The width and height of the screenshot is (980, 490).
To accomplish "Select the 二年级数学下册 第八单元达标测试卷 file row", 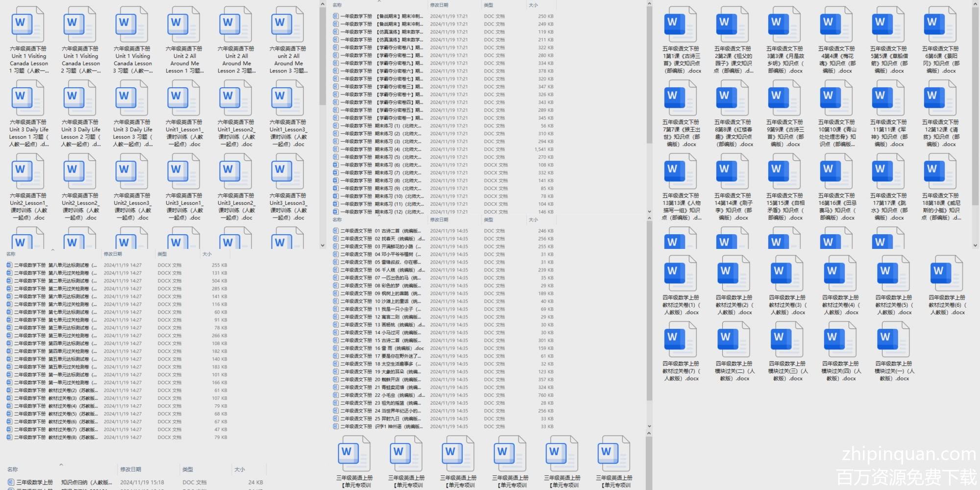I will coord(54,265).
